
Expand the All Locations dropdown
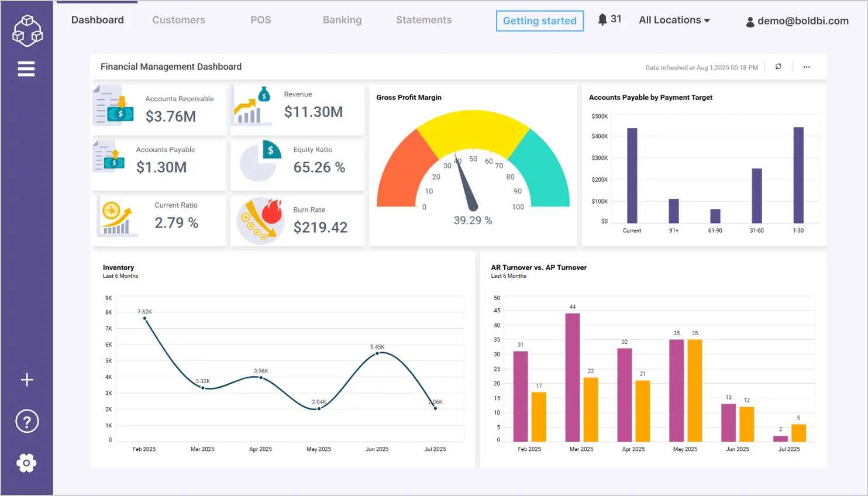pyautogui.click(x=674, y=20)
